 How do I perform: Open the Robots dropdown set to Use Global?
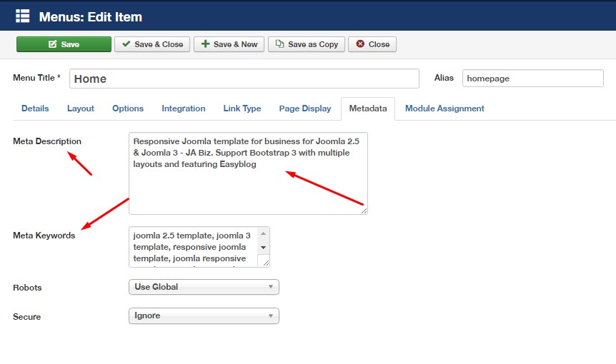point(204,287)
